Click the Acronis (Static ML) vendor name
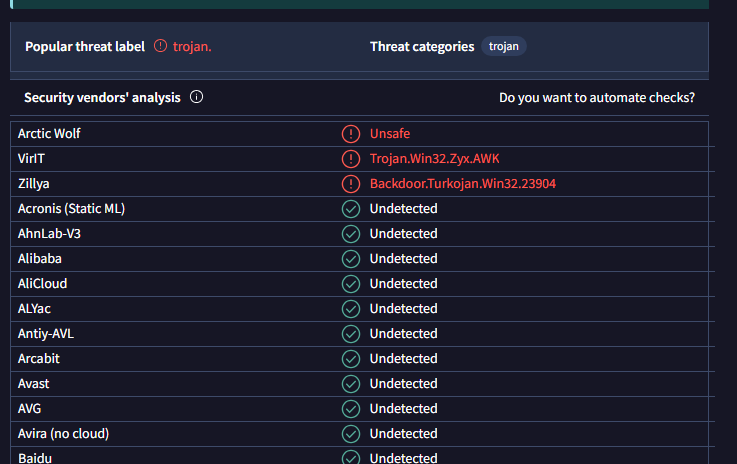 coord(71,209)
